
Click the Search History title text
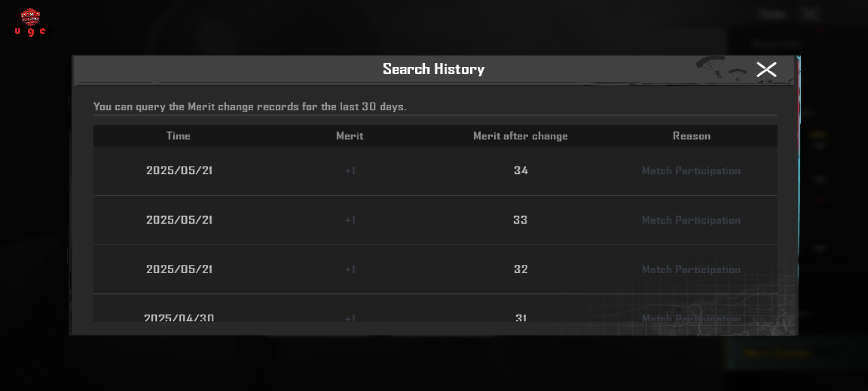pyautogui.click(x=433, y=69)
